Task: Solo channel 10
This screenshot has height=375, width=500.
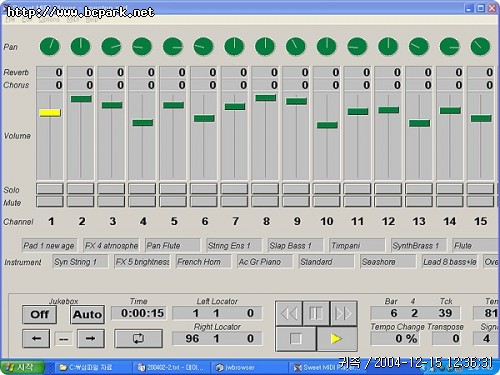Action: click(327, 189)
